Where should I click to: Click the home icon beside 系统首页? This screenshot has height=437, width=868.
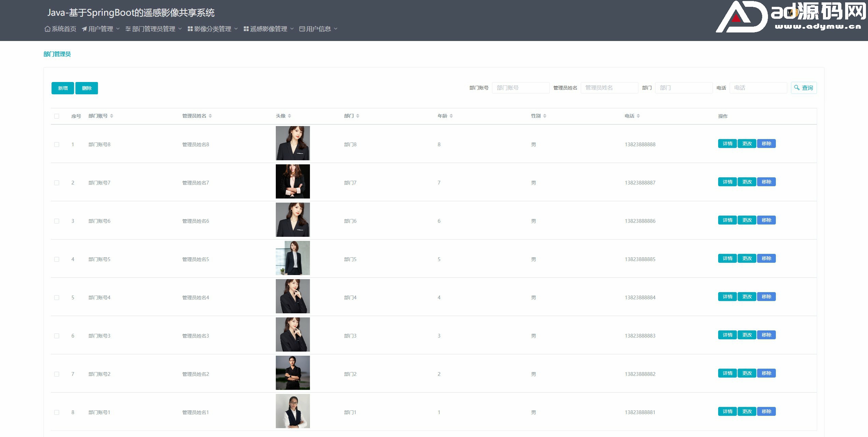click(x=47, y=29)
